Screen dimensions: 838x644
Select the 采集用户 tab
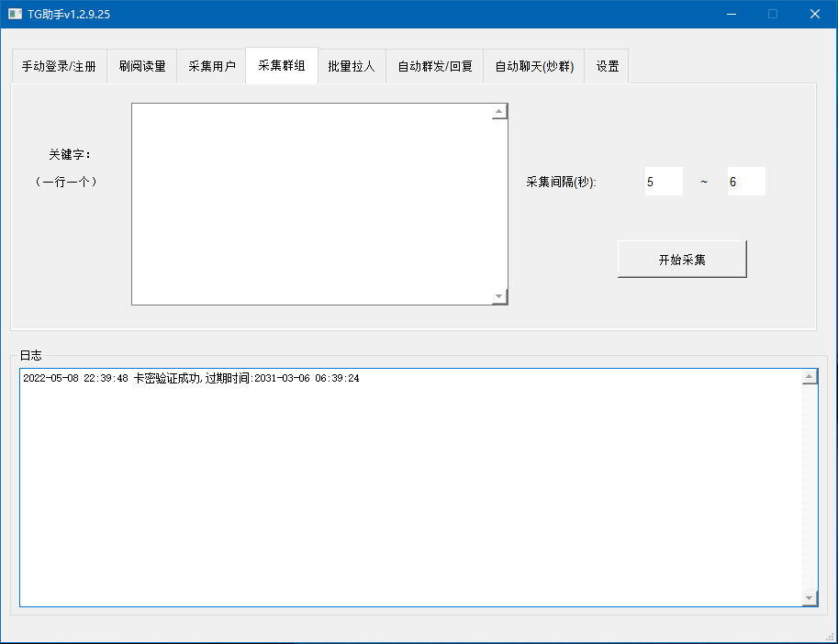211,67
